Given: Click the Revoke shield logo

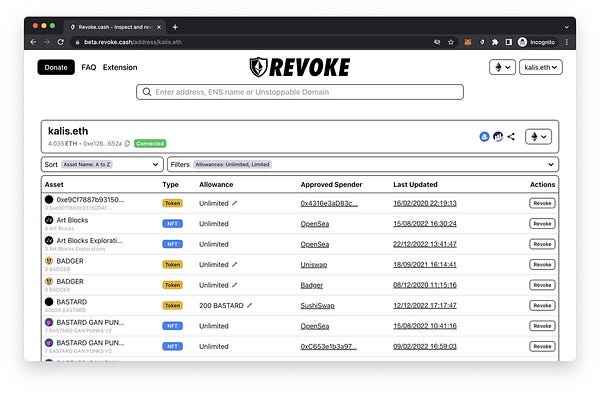Looking at the screenshot, I should (258, 67).
